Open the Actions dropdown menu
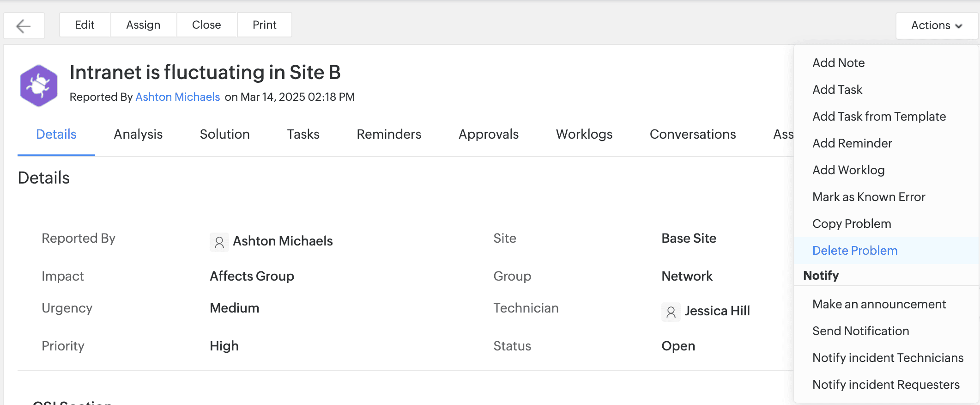 coord(936,25)
